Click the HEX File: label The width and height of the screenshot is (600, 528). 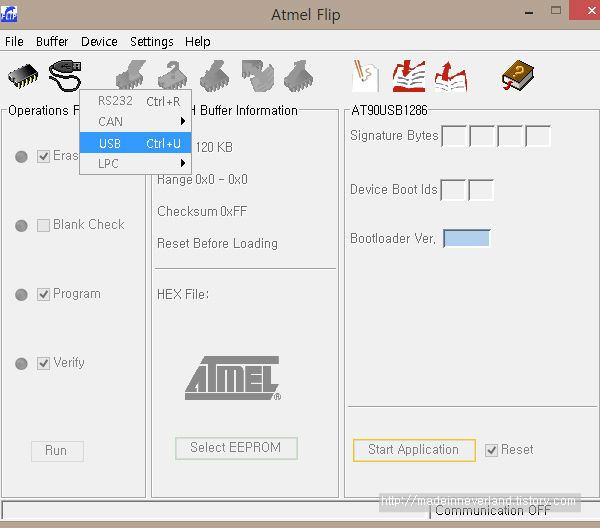[x=183, y=295]
